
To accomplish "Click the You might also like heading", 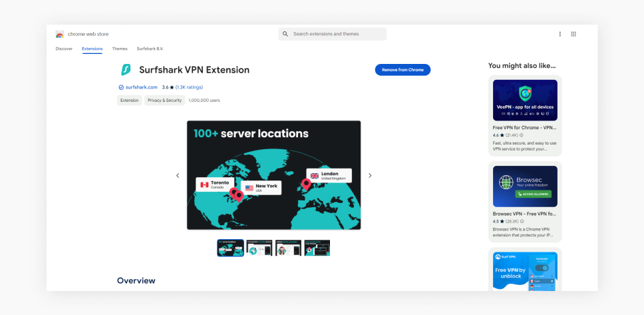I will [522, 65].
